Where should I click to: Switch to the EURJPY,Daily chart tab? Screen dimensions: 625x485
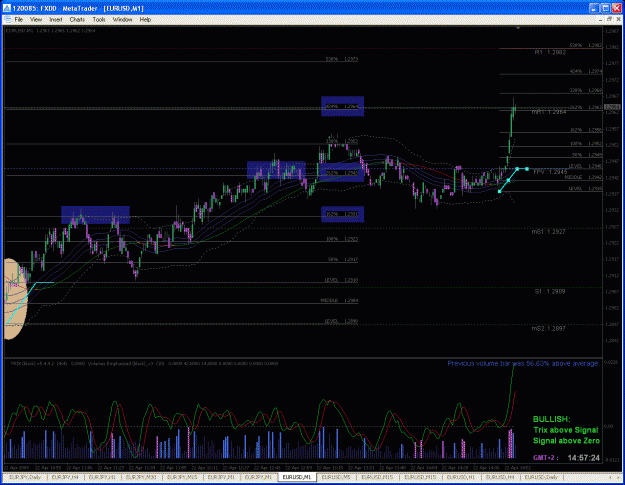click(24, 477)
